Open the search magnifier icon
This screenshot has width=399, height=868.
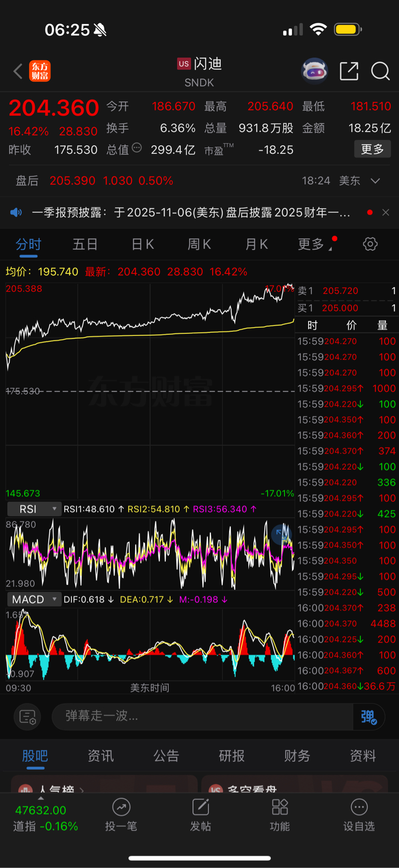(x=380, y=71)
